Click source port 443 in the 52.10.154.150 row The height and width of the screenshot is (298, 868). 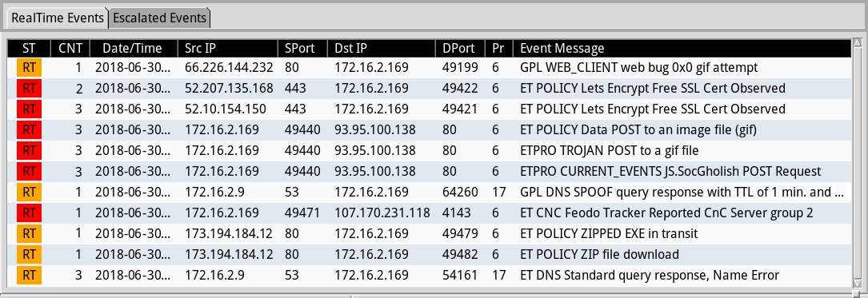296,109
